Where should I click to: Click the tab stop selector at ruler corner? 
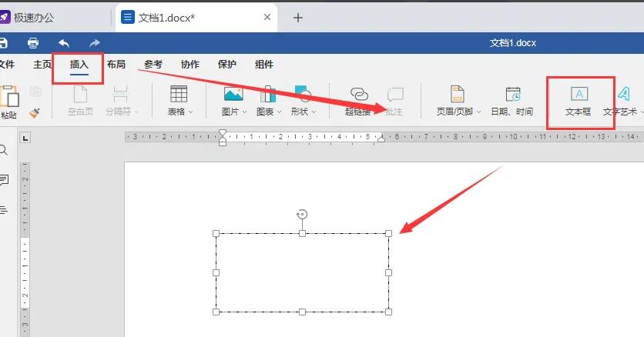click(25, 138)
